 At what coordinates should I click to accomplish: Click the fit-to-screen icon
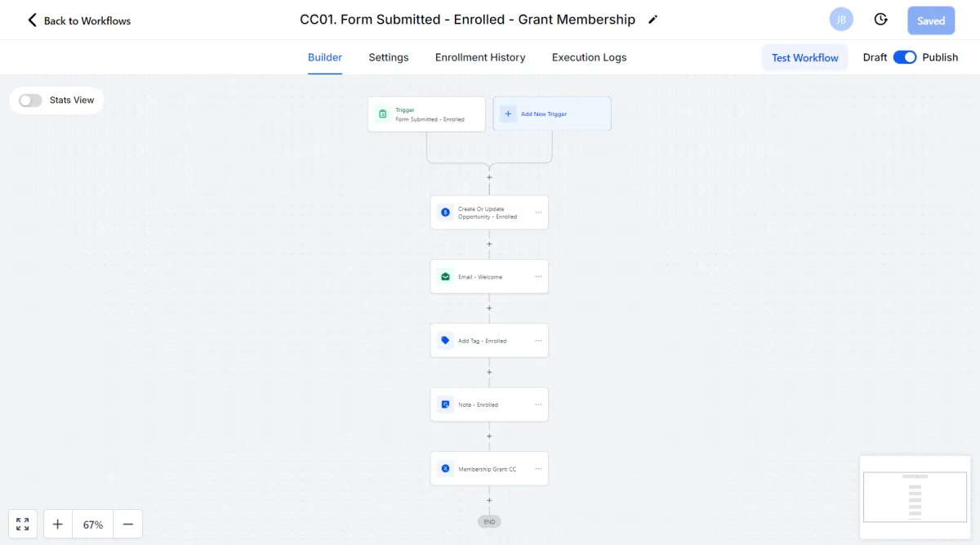click(x=23, y=524)
